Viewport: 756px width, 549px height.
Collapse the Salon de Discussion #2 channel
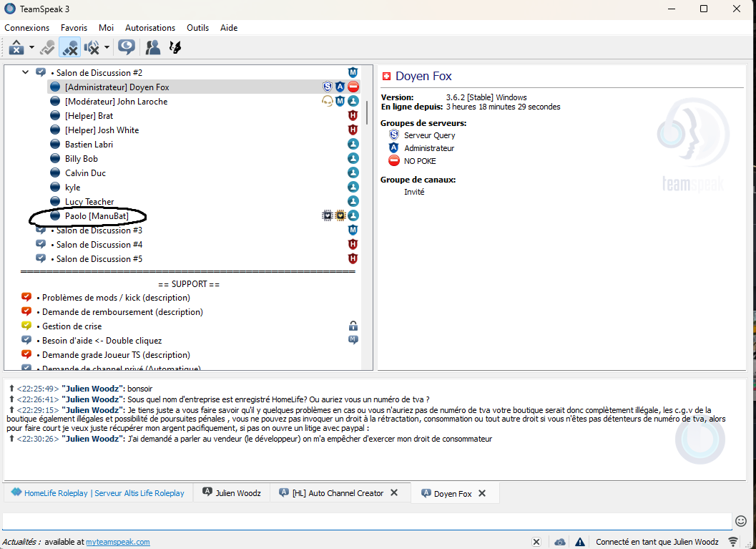pos(26,72)
